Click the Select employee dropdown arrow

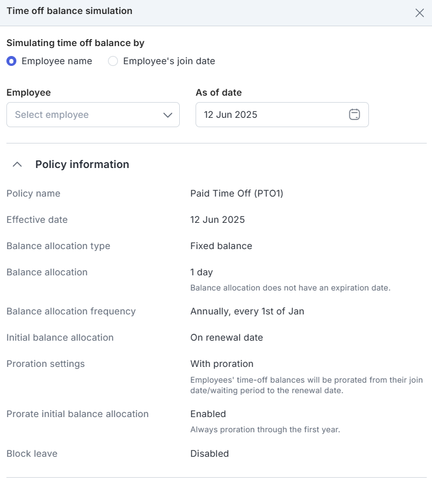pos(168,115)
